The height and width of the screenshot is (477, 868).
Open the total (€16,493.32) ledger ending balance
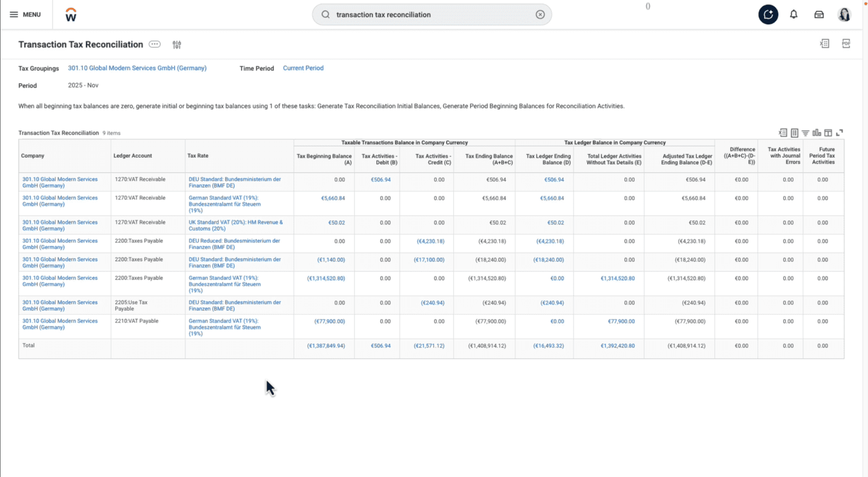549,346
